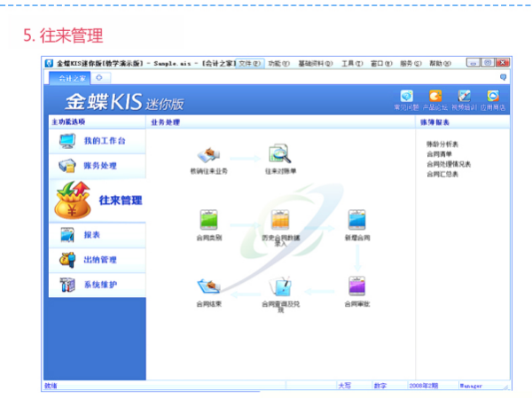Screen dimensions: 532x399
Task: Open the 工具 menu
Action: click(x=352, y=64)
